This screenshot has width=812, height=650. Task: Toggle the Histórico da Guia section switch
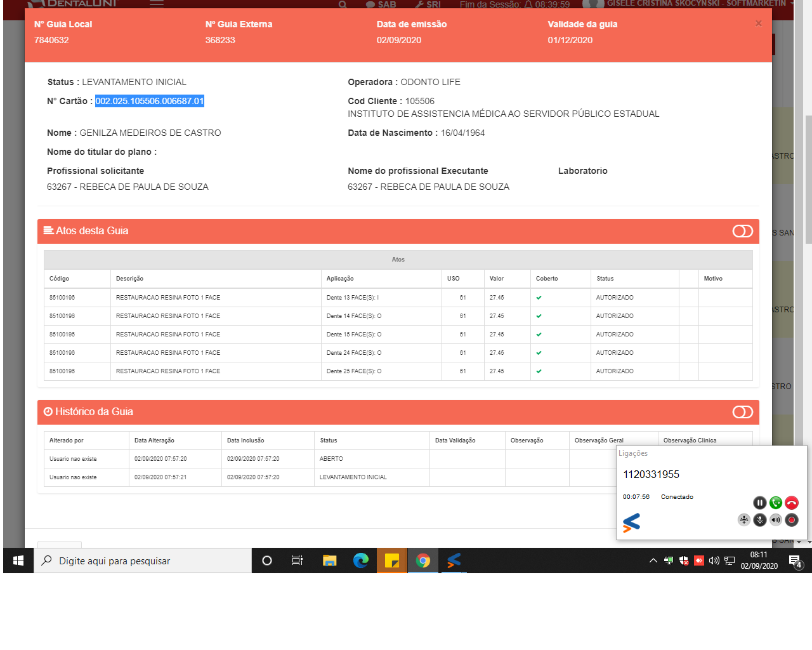click(x=742, y=412)
